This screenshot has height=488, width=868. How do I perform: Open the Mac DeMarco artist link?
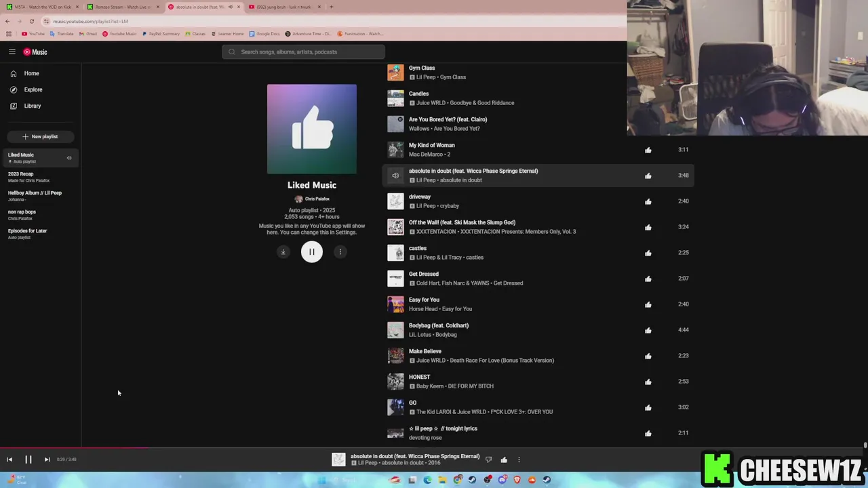426,155
